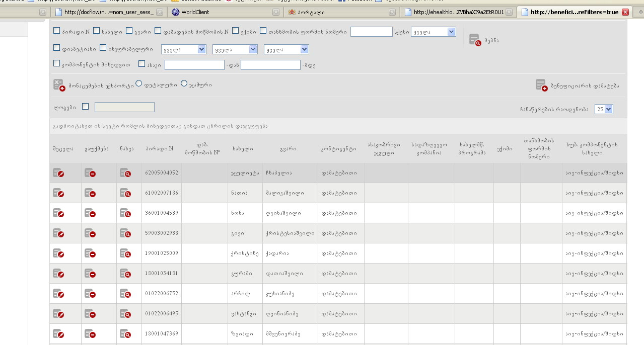Click the edit icon for row 19001025009

coord(58,253)
